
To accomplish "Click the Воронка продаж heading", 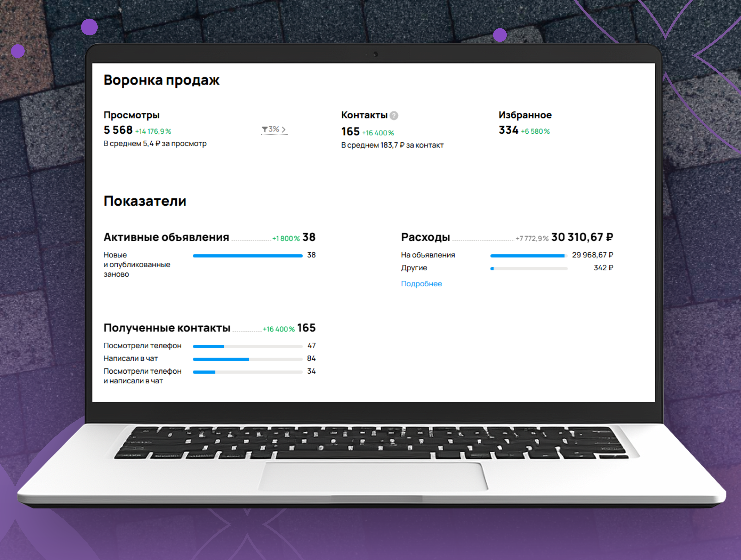I will [161, 80].
